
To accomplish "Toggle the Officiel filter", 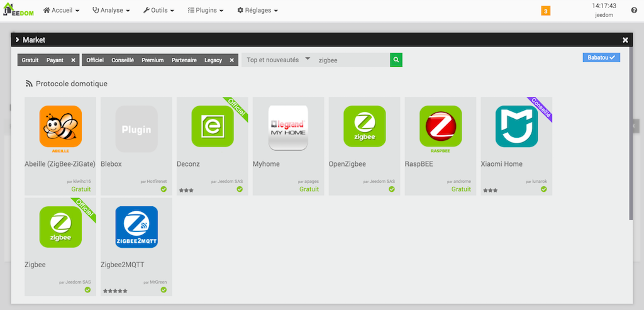I will pos(95,60).
